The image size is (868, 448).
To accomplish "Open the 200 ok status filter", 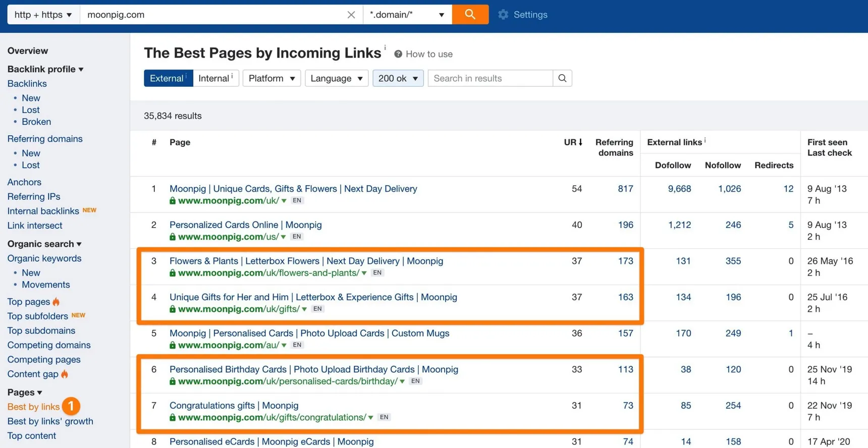I will (x=398, y=78).
